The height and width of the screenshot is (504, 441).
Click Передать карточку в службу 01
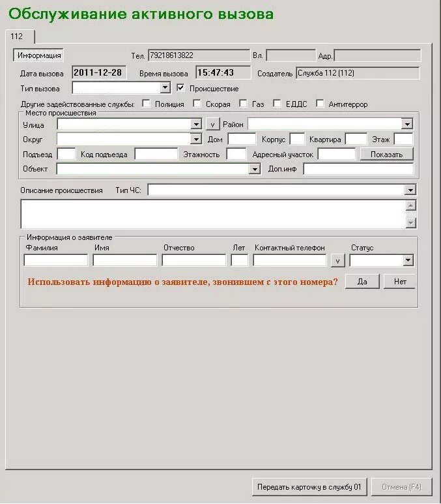point(309,487)
